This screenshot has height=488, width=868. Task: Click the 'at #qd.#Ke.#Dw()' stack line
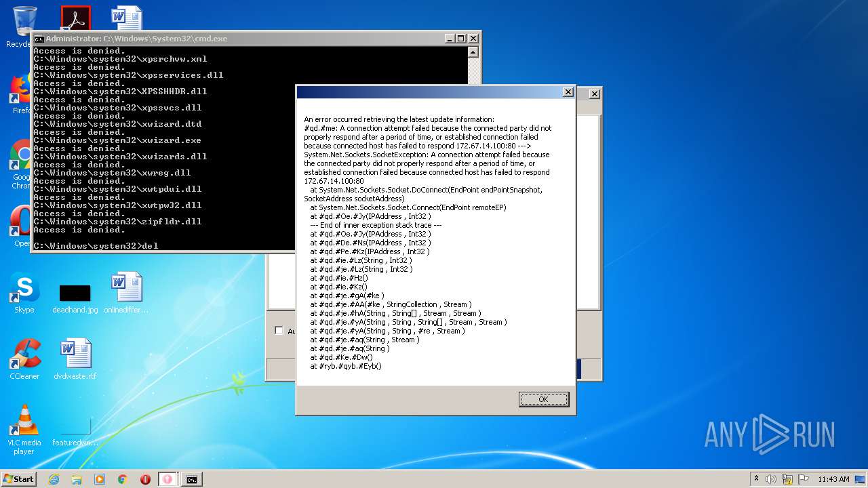[341, 357]
